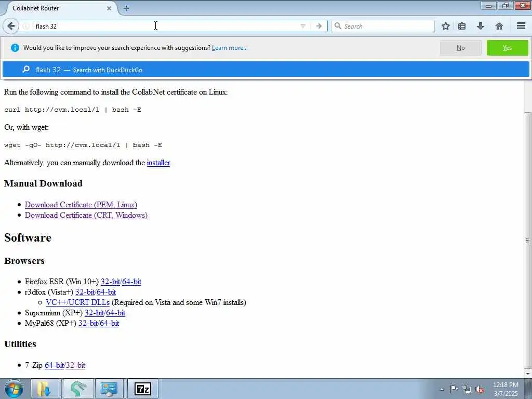532x399 pixels.
Task: Open the address bar history dropdown arrow
Action: click(303, 26)
